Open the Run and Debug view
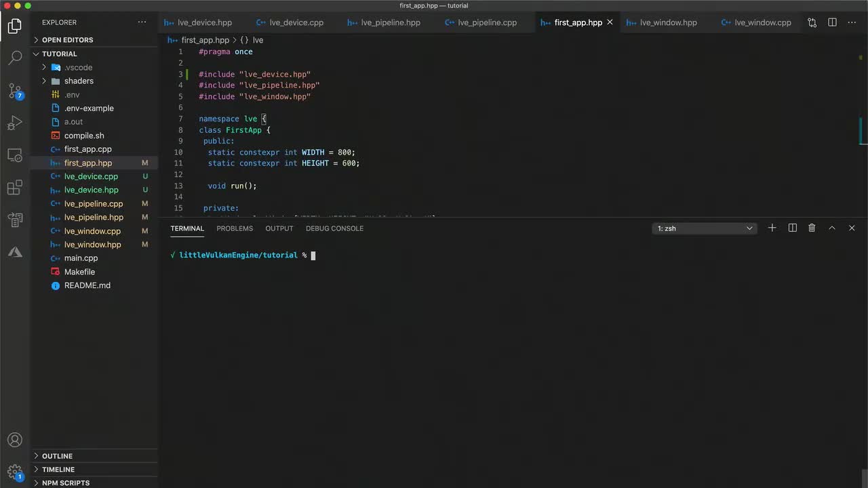Viewport: 868px width, 488px height. click(15, 123)
